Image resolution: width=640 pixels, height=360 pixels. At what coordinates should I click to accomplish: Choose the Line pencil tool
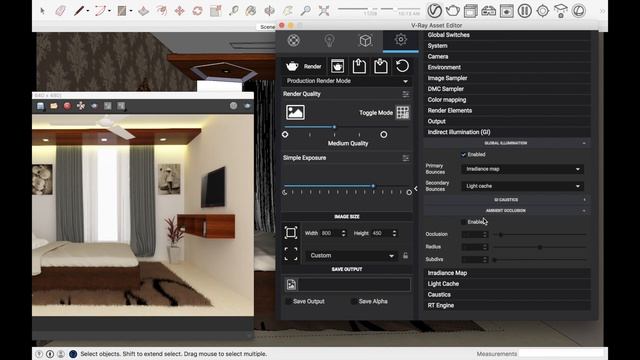(78, 11)
